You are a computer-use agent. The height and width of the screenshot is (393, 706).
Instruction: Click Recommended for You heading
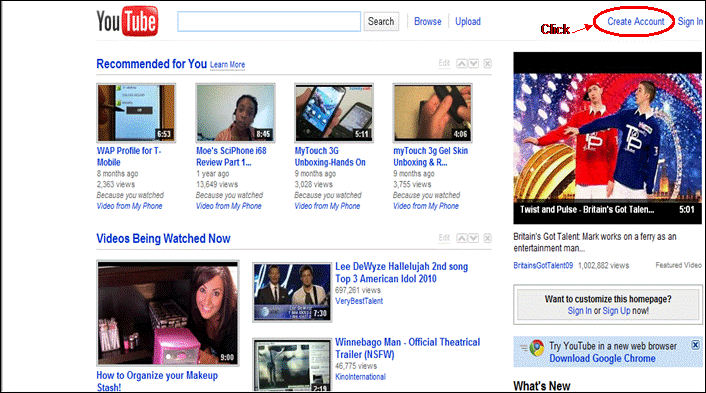(x=152, y=64)
